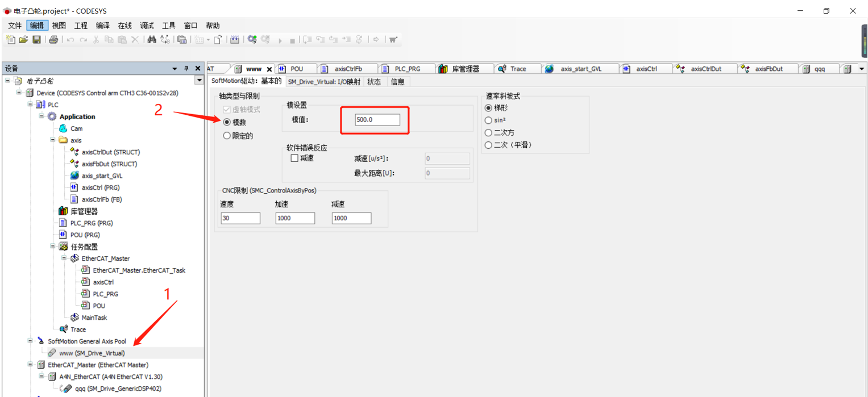Click the shopping cart store icon
This screenshot has width=868, height=397.
click(x=393, y=39)
